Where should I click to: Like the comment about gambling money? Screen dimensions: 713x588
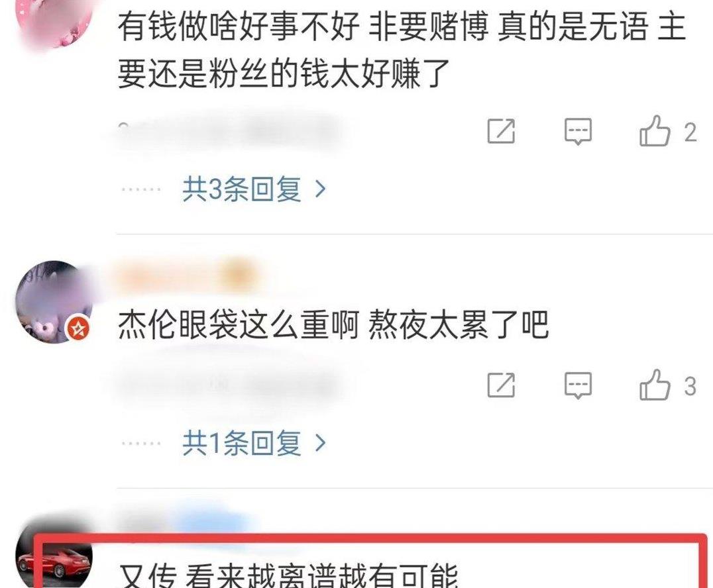coord(655,131)
